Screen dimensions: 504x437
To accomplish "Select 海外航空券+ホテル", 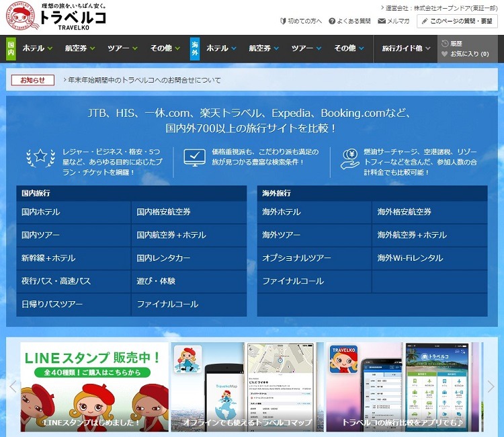I will [430, 235].
